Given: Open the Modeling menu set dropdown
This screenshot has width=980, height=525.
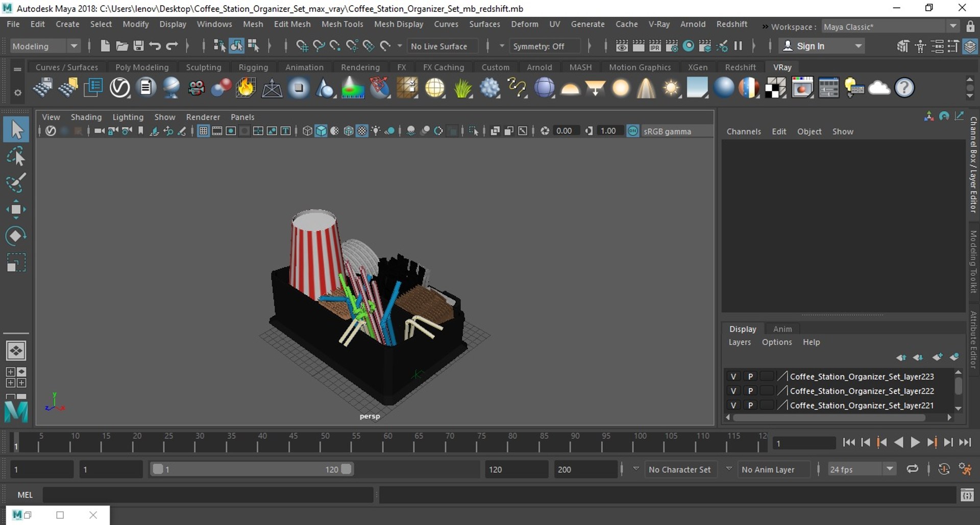Looking at the screenshot, I should pyautogui.click(x=45, y=46).
